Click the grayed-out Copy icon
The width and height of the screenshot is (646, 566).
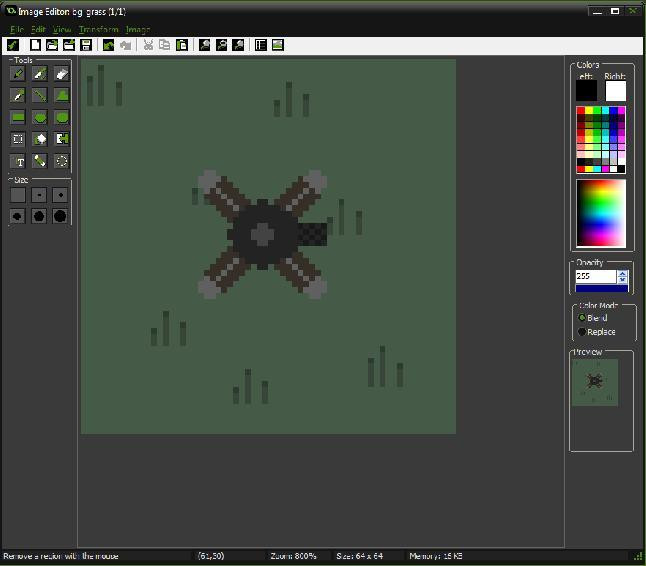[x=164, y=45]
